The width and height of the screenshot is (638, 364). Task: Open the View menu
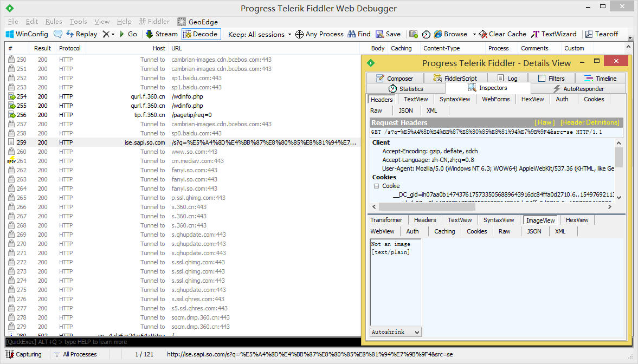click(x=102, y=22)
